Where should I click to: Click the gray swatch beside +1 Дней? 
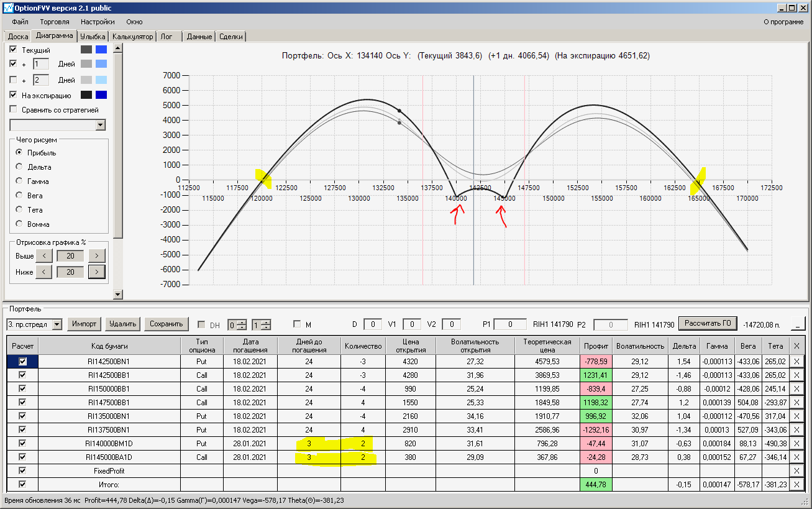(86, 64)
